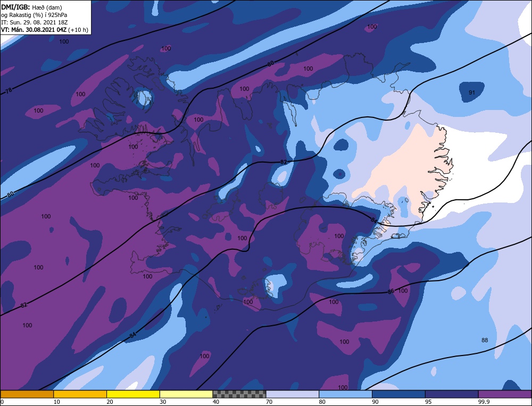This screenshot has width=532, height=406.
Task: Click the legend tick label "95"
Action: (x=428, y=402)
